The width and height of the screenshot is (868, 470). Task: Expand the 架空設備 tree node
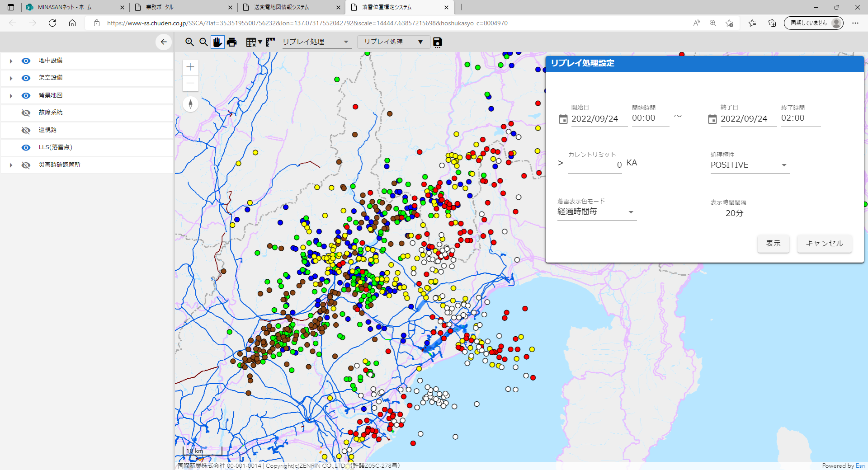(x=11, y=78)
